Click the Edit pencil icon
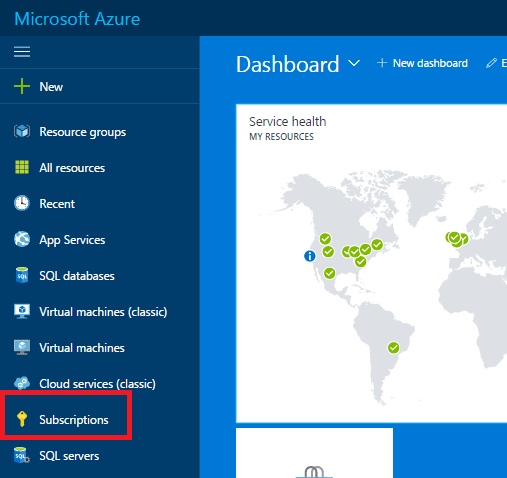 tap(491, 63)
